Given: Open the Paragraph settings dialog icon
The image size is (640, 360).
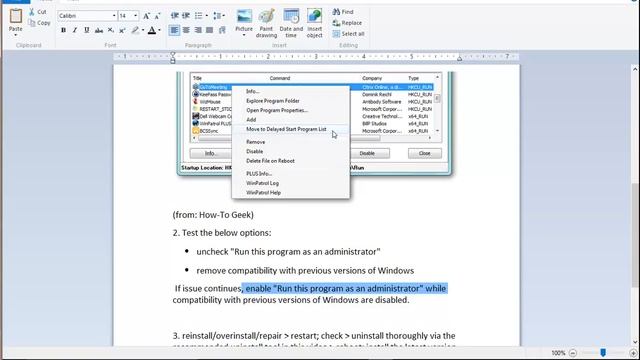Looking at the screenshot, I should click(x=222, y=30).
